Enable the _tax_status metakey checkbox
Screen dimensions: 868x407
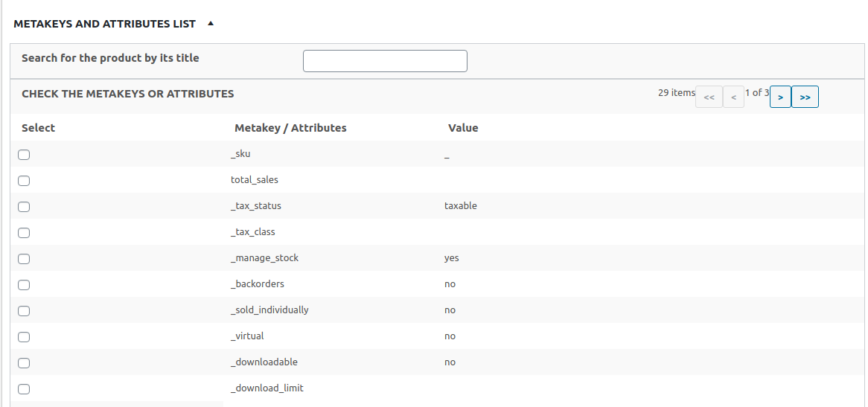click(24, 207)
